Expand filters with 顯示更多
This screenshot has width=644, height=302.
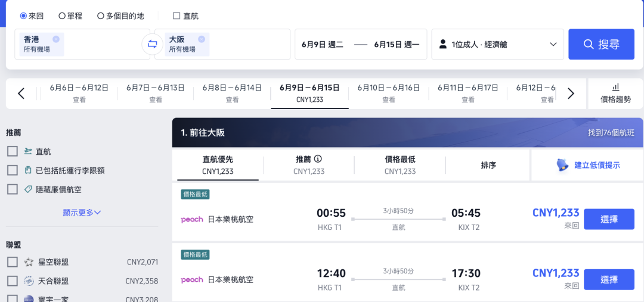[82, 213]
